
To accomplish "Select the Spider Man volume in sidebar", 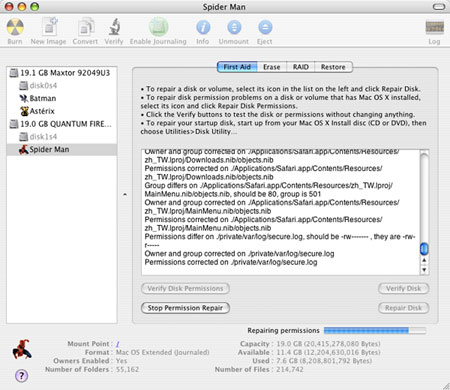I will [62, 149].
